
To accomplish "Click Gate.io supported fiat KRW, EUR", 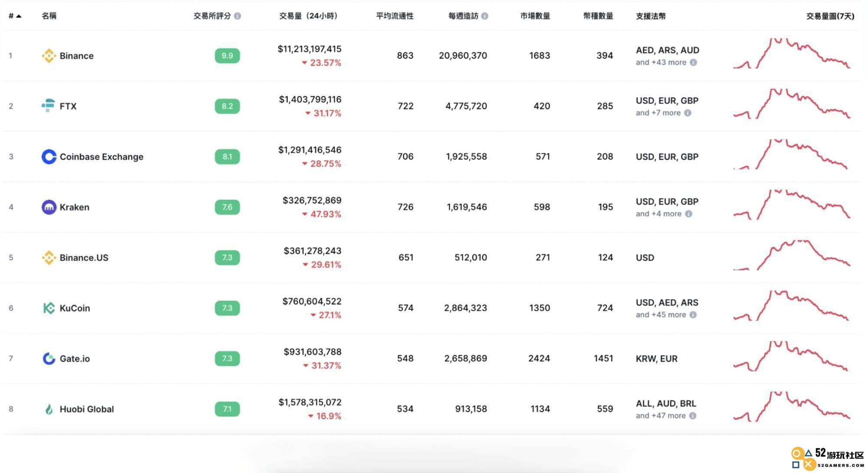I will (657, 358).
